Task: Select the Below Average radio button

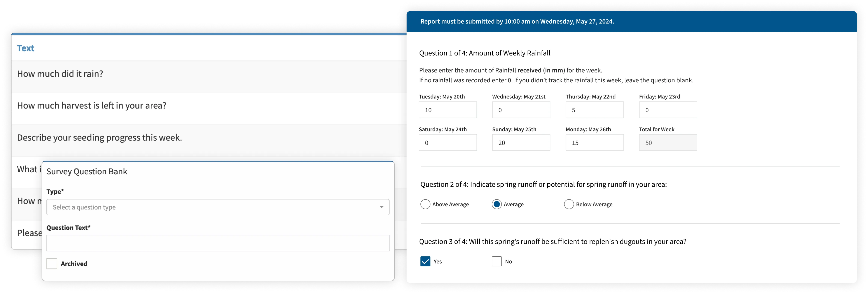Action: pos(569,204)
